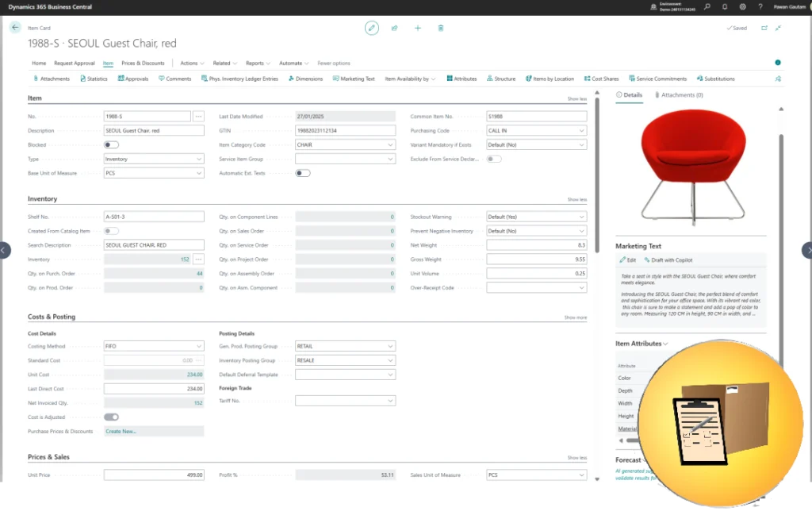Image resolution: width=812 pixels, height=515 pixels.
Task: Open Dimensions action
Action: [x=305, y=79]
